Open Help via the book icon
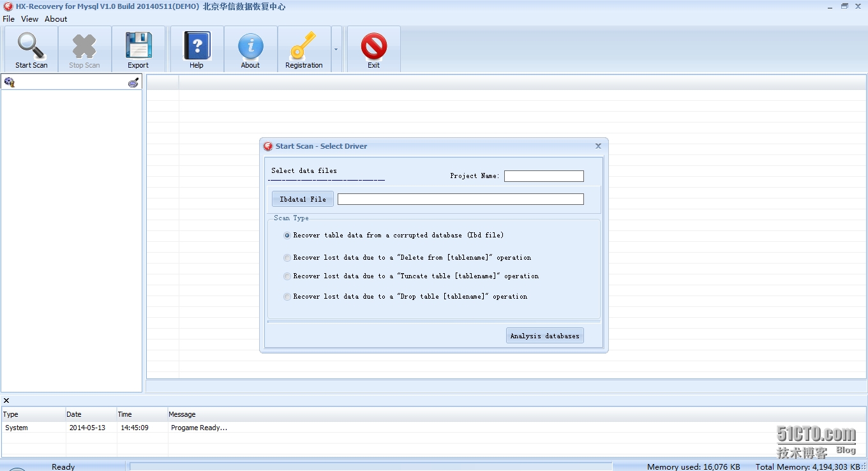 197,46
